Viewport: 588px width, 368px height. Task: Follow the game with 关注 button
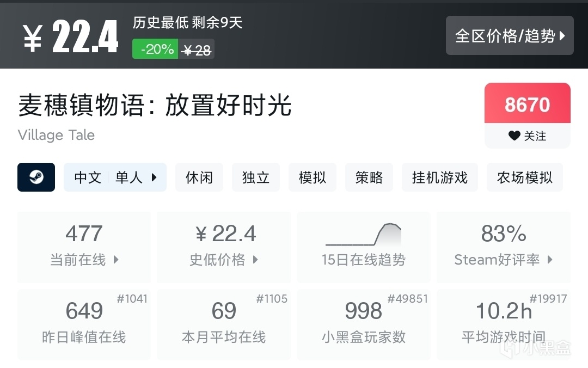527,136
